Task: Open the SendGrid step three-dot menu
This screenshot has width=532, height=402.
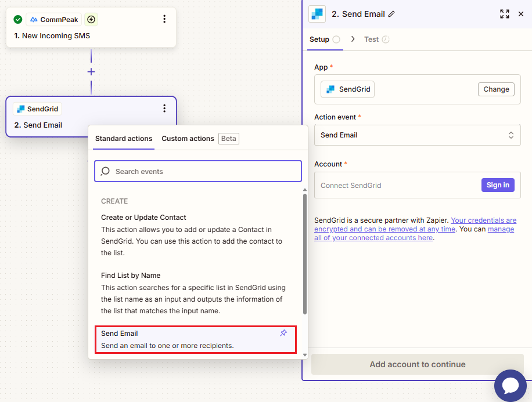Action: 164,108
